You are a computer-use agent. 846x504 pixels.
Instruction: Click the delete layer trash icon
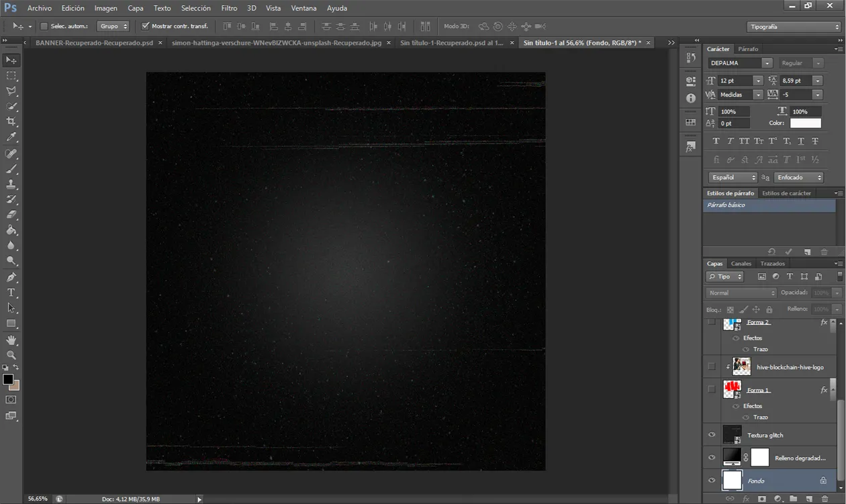[x=825, y=499]
